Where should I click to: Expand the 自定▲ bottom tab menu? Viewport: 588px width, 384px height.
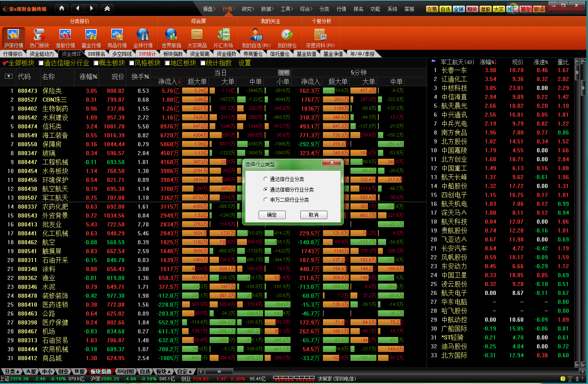(x=185, y=371)
